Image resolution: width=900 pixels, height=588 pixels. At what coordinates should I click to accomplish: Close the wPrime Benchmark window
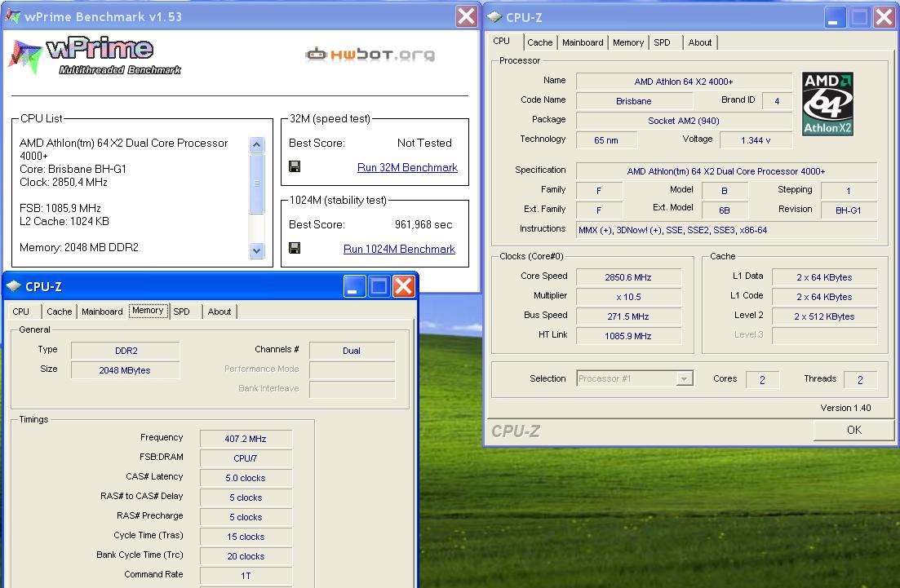point(466,16)
